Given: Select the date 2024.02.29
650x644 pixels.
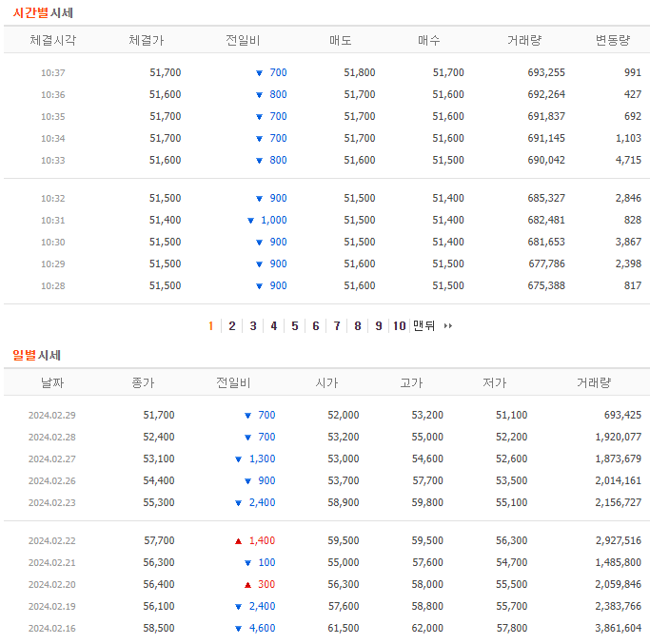Looking at the screenshot, I should (51, 416).
